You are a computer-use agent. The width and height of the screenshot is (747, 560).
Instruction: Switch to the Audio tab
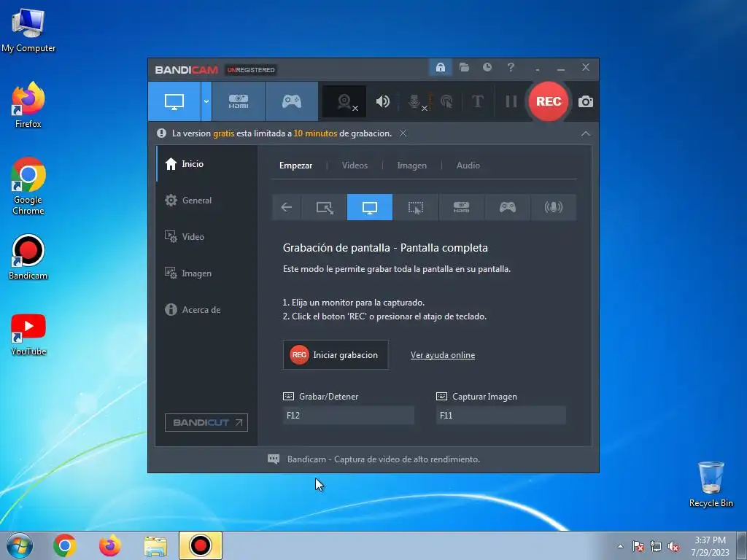468,166
